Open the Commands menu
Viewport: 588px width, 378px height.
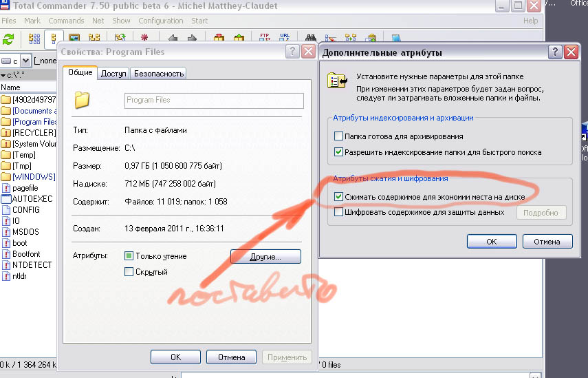[66, 21]
